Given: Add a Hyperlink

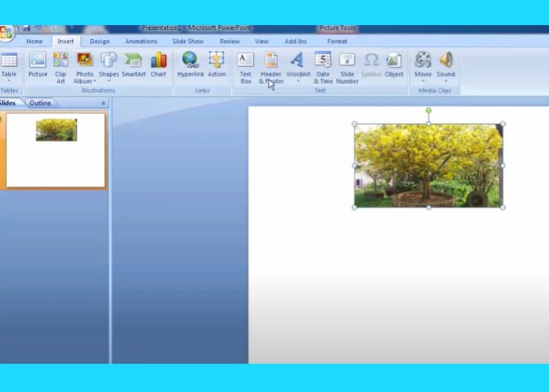Looking at the screenshot, I should [191, 64].
